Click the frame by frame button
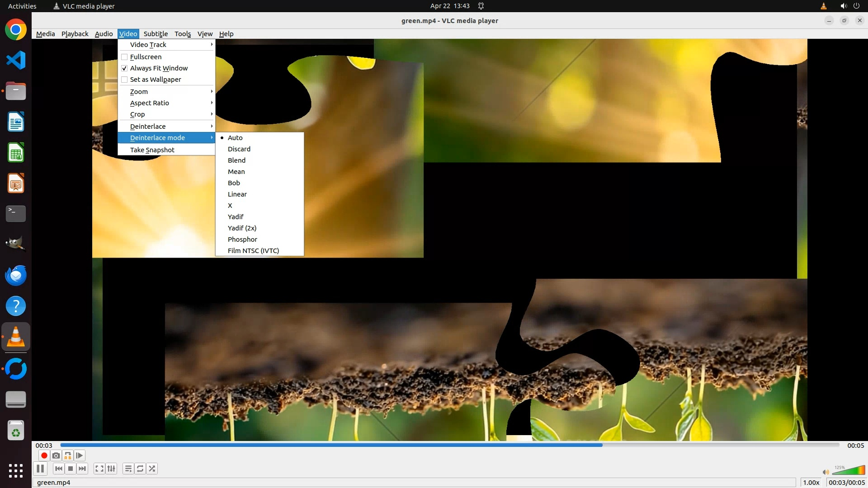The image size is (868, 488). click(79, 455)
